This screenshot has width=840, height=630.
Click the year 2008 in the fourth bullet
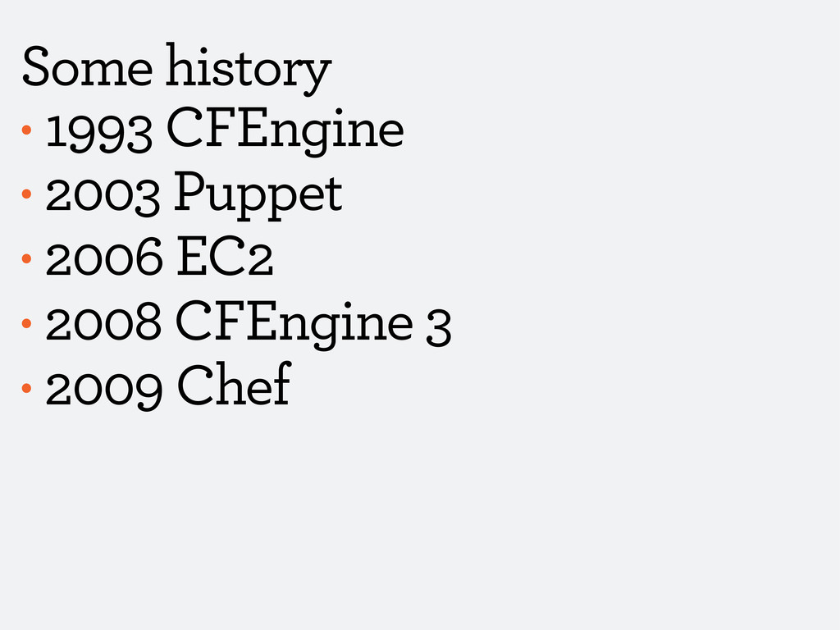(103, 322)
